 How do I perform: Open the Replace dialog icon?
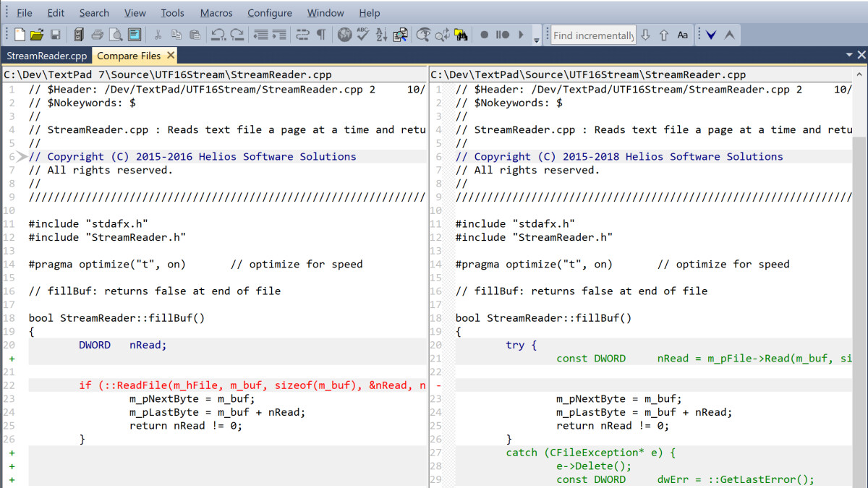click(x=443, y=35)
